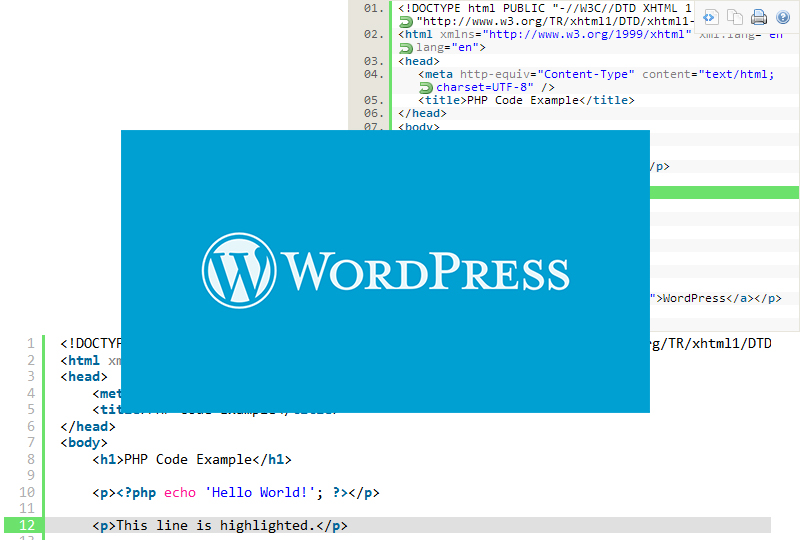Click line number 2 in lower code block
The width and height of the screenshot is (800, 540).
[x=31, y=360]
